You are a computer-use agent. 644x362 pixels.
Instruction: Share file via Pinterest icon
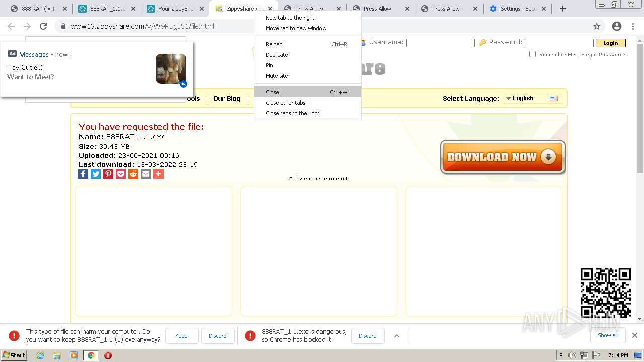tap(108, 174)
